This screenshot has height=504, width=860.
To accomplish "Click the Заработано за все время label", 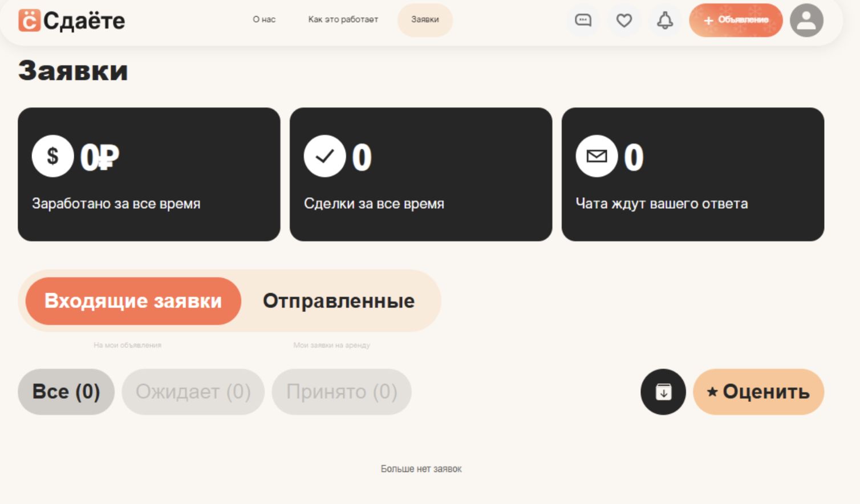I will click(116, 204).
